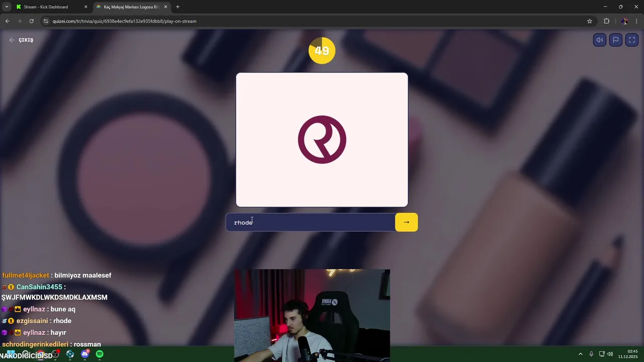Open the browser extensions menu
The width and height of the screenshot is (644, 362).
(x=606, y=21)
